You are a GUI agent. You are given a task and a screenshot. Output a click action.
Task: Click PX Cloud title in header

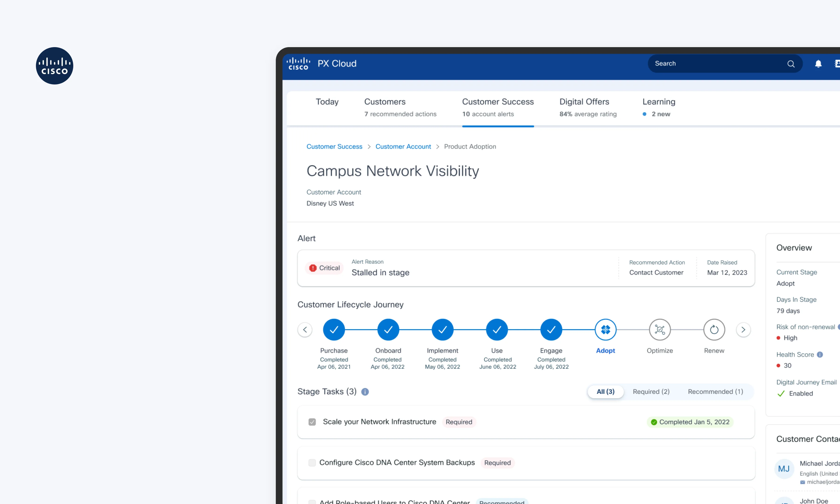(x=337, y=63)
